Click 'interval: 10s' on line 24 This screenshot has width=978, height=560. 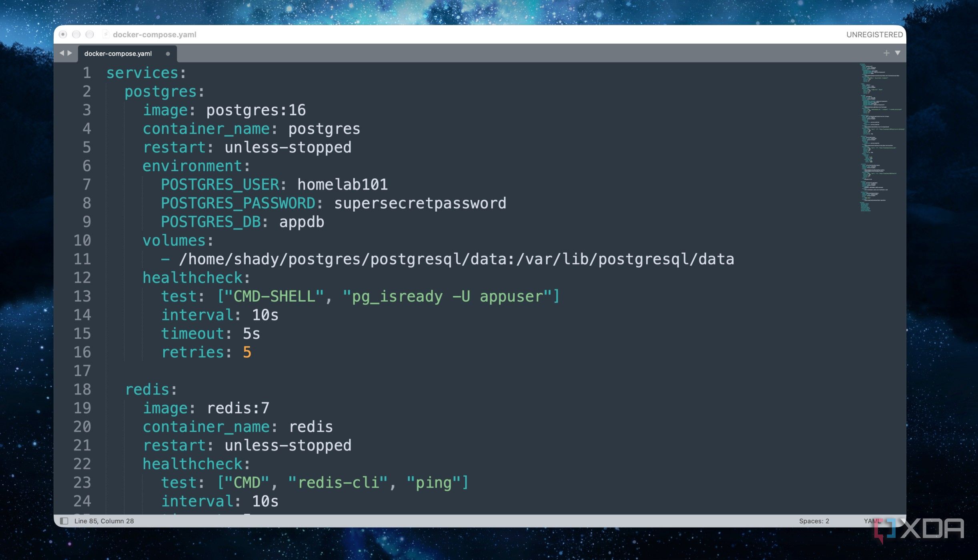point(220,501)
